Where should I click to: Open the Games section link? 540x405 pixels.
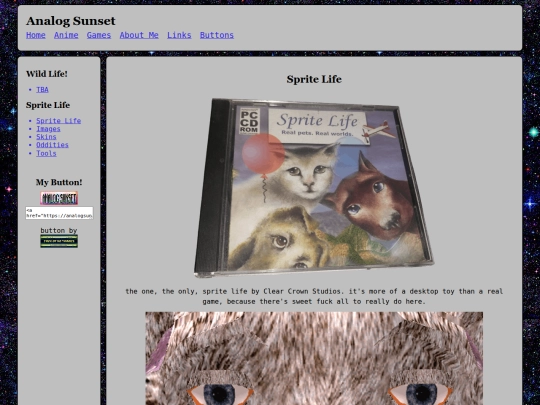tap(99, 35)
